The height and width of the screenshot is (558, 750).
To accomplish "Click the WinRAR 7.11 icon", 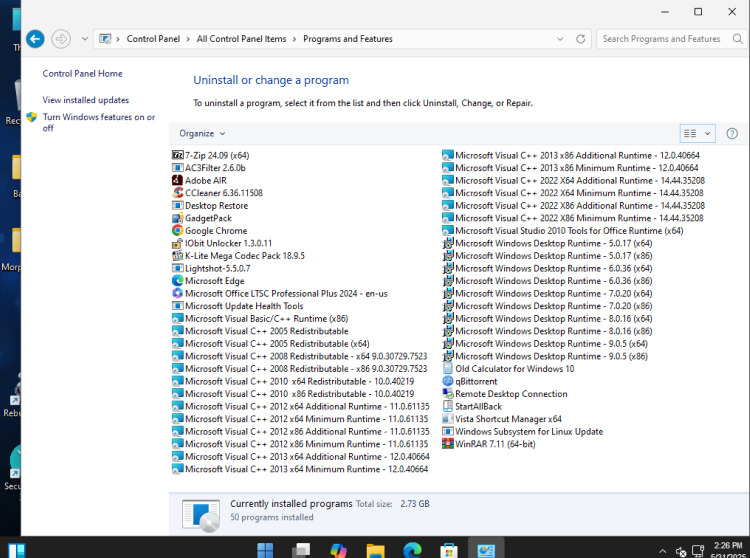I will coord(448,444).
